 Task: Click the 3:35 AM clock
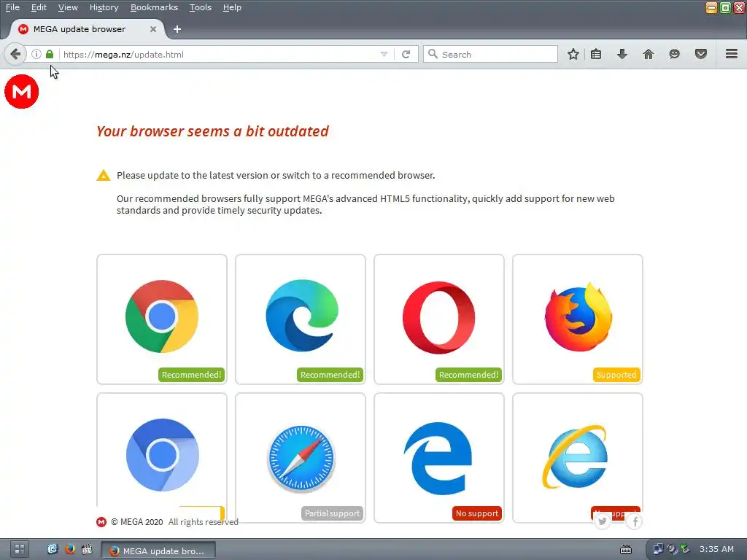(x=716, y=549)
